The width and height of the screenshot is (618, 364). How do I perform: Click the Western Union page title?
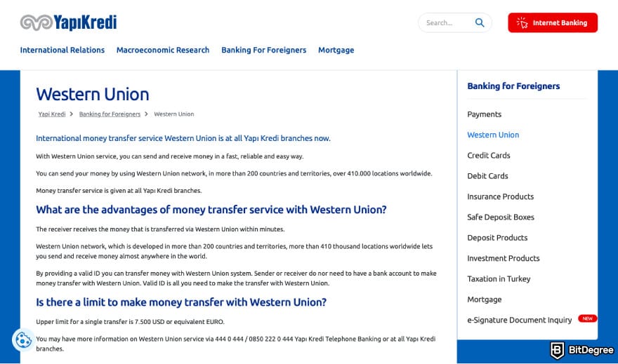93,95
